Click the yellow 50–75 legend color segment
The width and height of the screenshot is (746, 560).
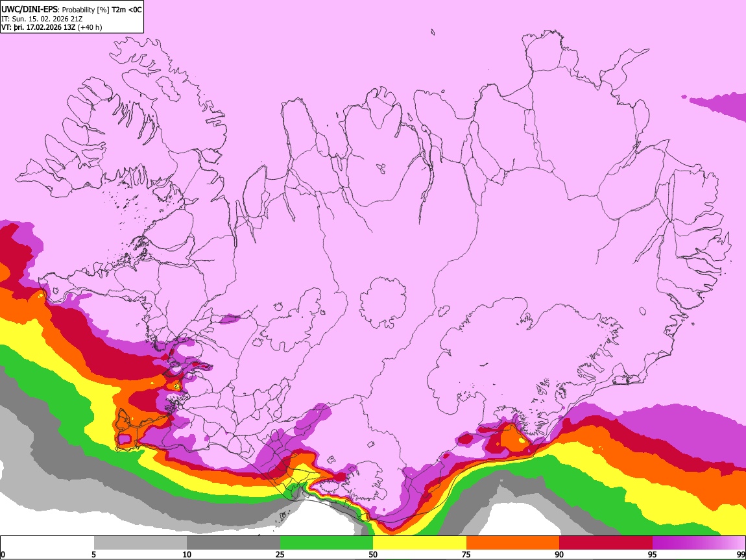coord(420,543)
